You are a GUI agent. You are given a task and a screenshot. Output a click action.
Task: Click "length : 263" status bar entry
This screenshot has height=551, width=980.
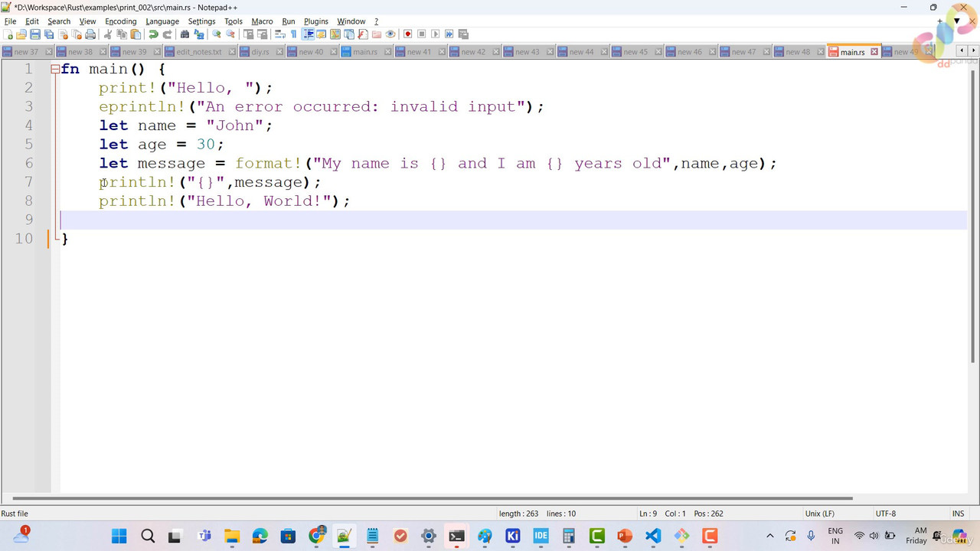(x=518, y=514)
